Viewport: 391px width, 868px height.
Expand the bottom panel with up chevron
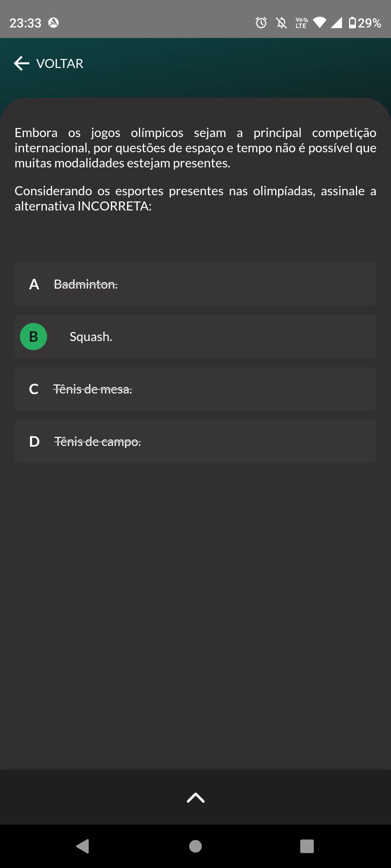click(195, 797)
